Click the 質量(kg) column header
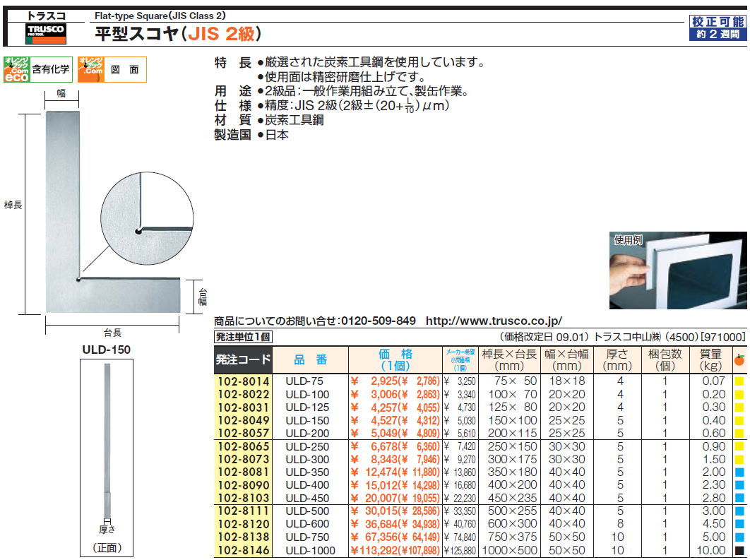Image resolution: width=750 pixels, height=560 pixels. tap(710, 359)
